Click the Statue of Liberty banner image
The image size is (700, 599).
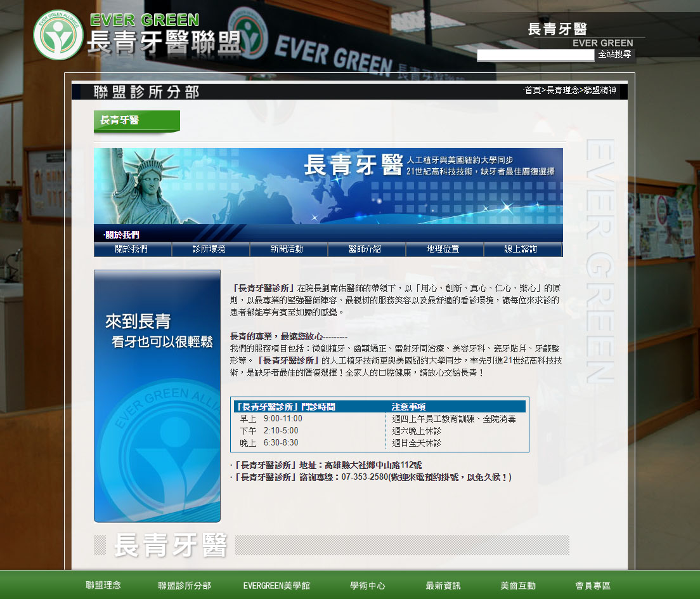pyautogui.click(x=328, y=186)
